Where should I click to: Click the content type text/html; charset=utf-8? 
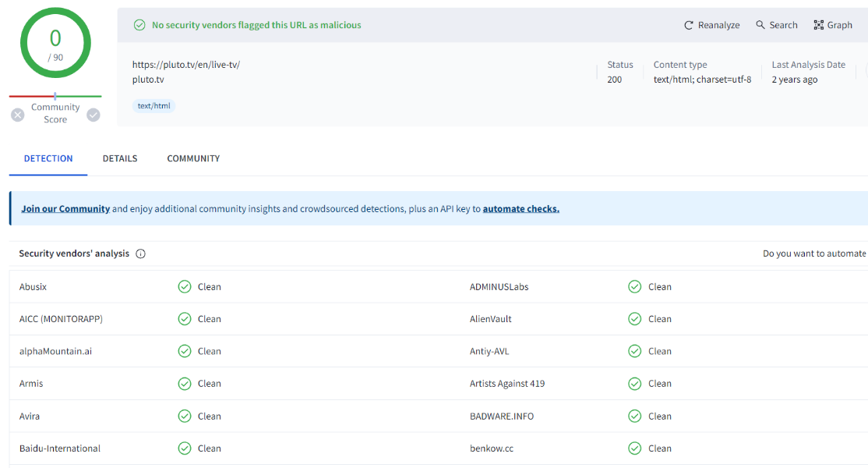702,80
